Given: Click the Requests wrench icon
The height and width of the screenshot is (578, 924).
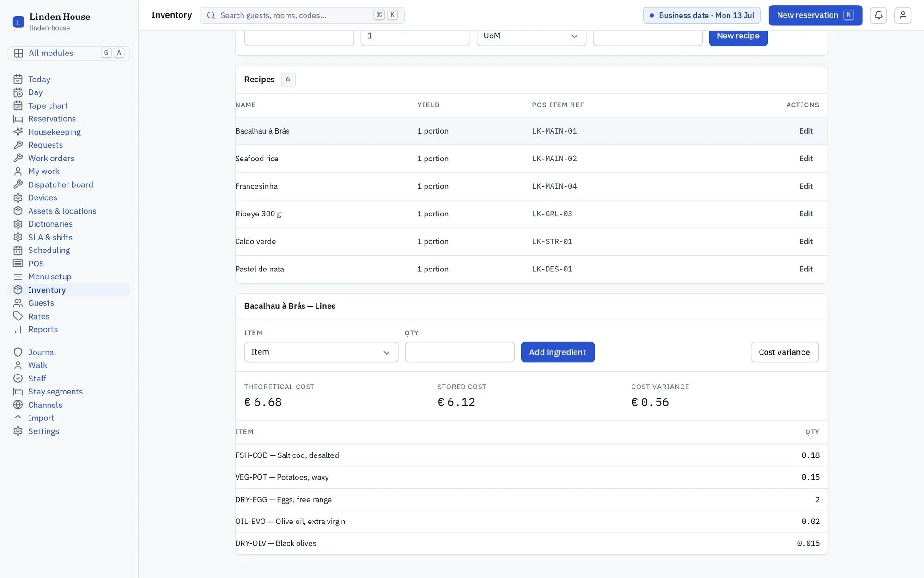Looking at the screenshot, I should 18,145.
